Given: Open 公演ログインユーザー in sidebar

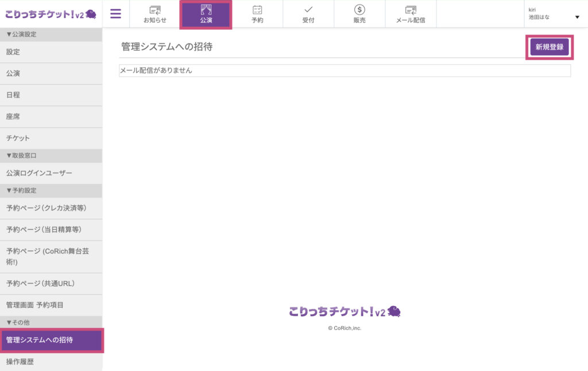Looking at the screenshot, I should (51, 173).
